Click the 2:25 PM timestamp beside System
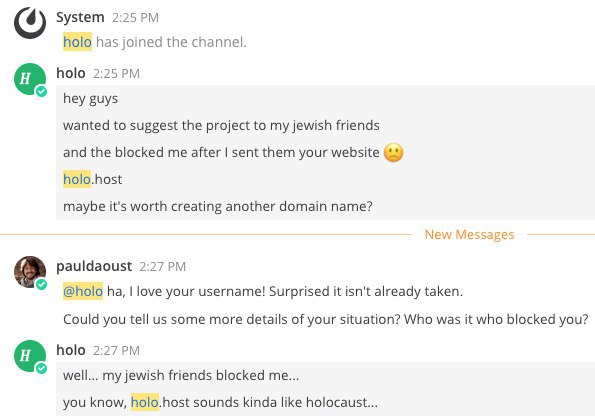The height and width of the screenshot is (420, 595). 135,17
